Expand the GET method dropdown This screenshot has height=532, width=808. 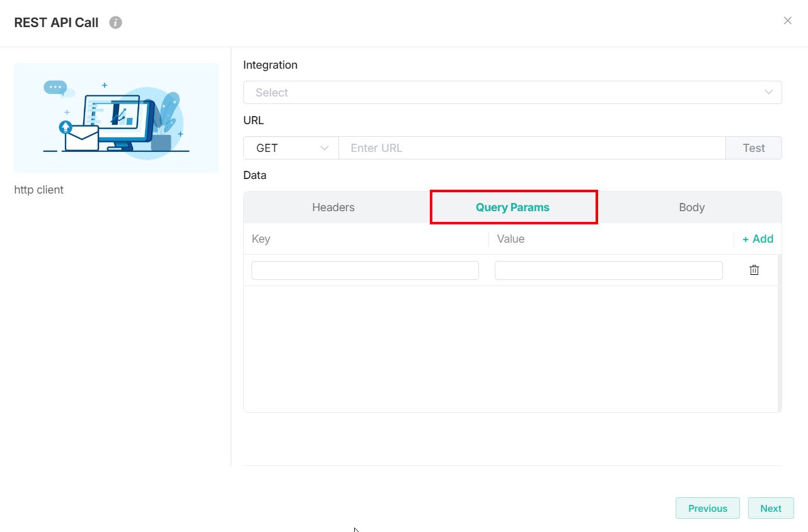pyautogui.click(x=291, y=148)
